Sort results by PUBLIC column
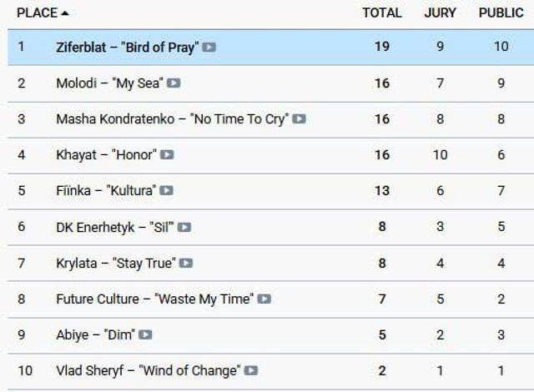Viewport: 534px width, 392px height. pos(501,13)
